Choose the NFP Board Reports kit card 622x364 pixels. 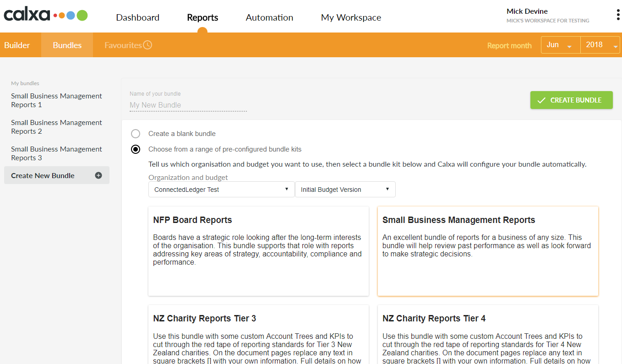coord(258,251)
